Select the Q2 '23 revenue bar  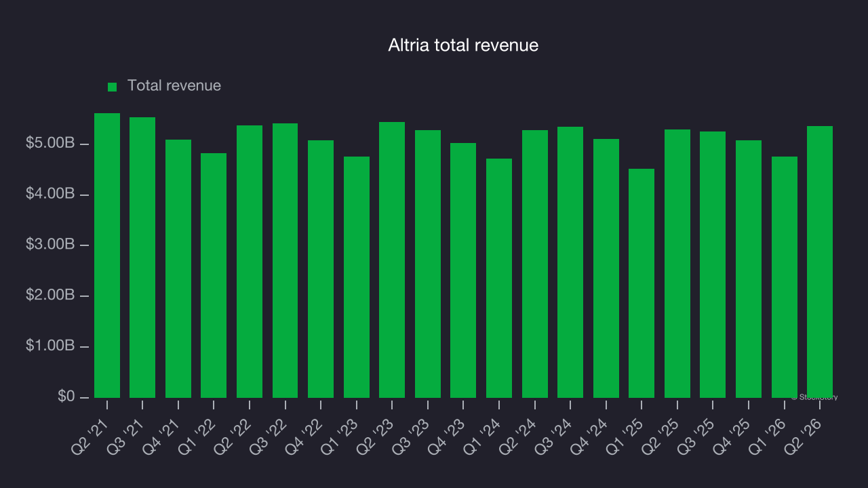point(392,260)
